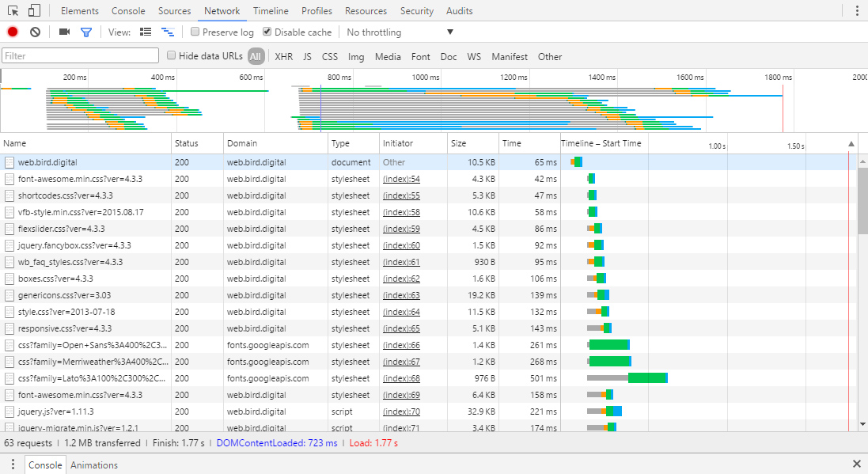Filter requests to show only XHR
Image resolution: width=868 pixels, height=474 pixels.
coord(283,56)
